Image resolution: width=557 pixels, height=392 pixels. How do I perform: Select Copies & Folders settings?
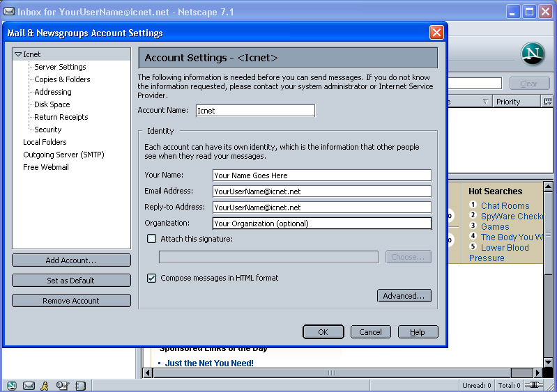(x=62, y=79)
